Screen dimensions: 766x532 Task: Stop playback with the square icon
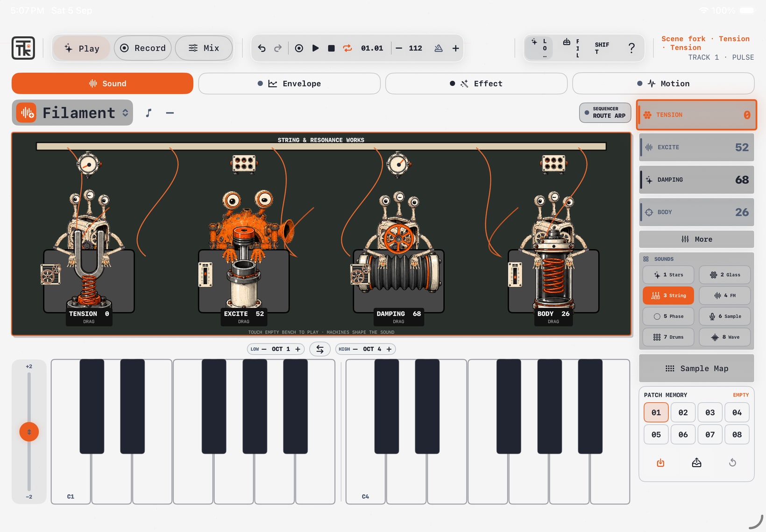point(331,48)
